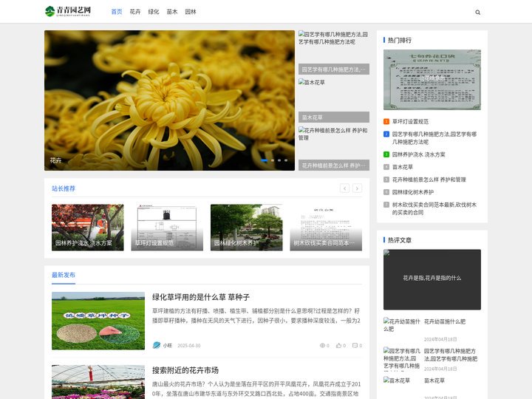Select the fourth banner carousel dot
This screenshot has width=532, height=399.
click(286, 160)
